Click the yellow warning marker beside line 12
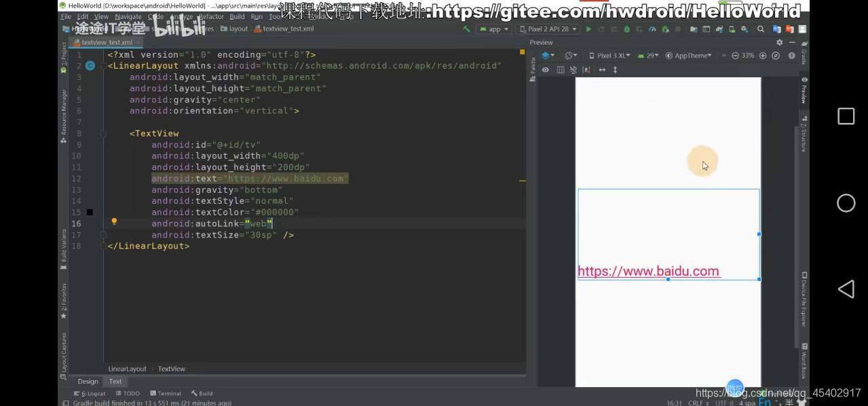The image size is (868, 406). click(523, 181)
